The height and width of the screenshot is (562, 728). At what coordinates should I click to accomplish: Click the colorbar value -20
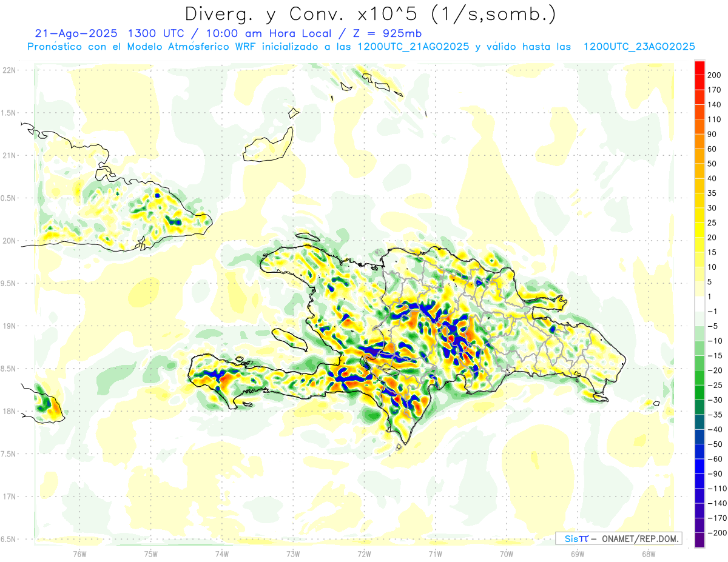pos(715,370)
